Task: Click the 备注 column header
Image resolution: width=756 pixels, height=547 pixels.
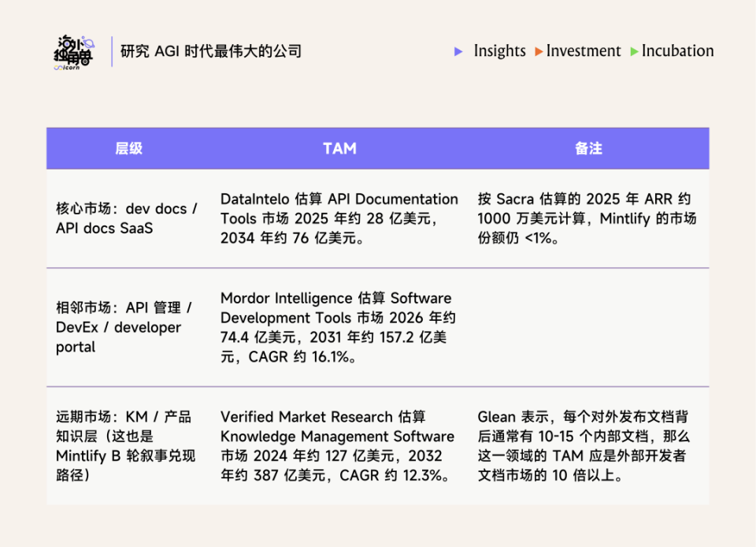Action: tap(589, 148)
